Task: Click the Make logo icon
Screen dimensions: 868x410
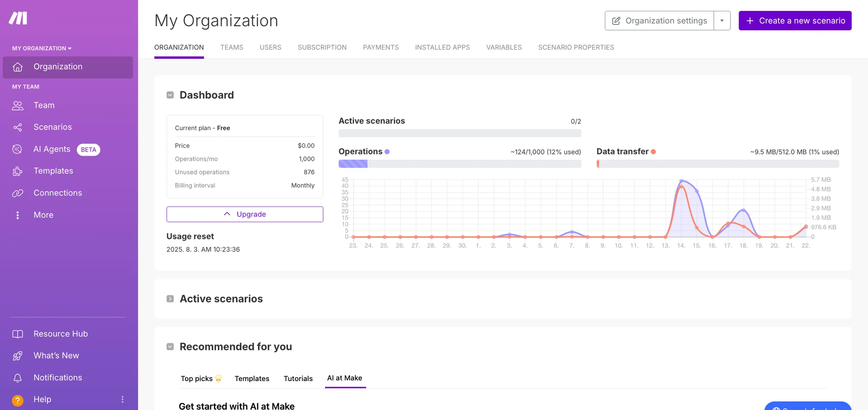Action: pyautogui.click(x=18, y=19)
